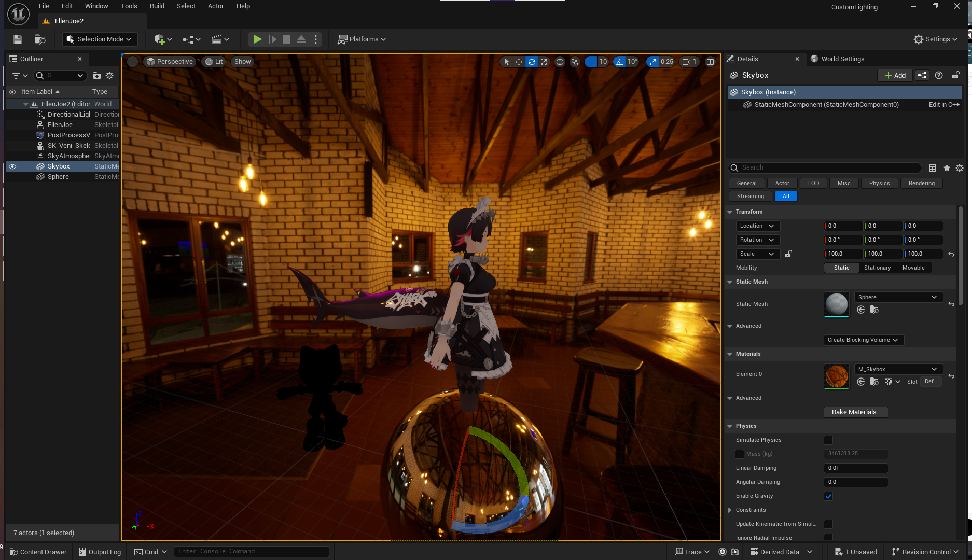Filter Details by Physics category
Image resolution: width=972 pixels, height=560 pixels.
(879, 183)
